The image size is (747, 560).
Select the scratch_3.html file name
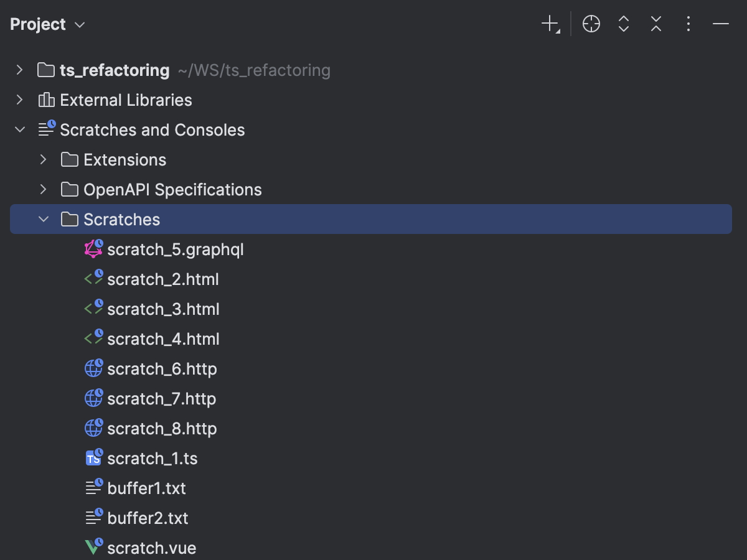[163, 309]
